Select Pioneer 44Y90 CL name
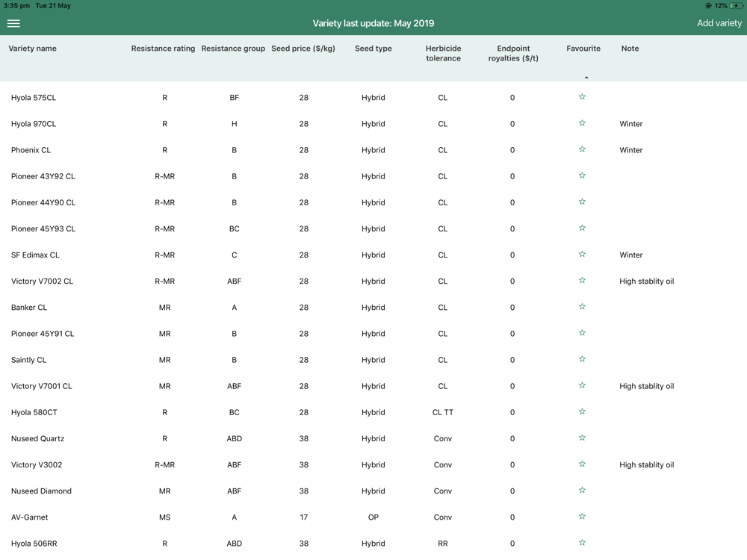Viewport: 747px width, 560px height. [43, 202]
